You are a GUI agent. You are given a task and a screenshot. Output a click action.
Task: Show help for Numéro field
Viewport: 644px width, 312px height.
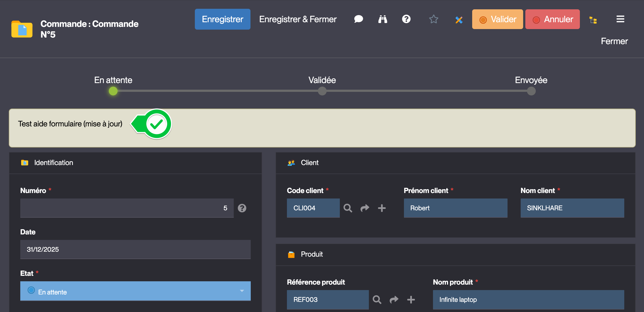point(242,208)
